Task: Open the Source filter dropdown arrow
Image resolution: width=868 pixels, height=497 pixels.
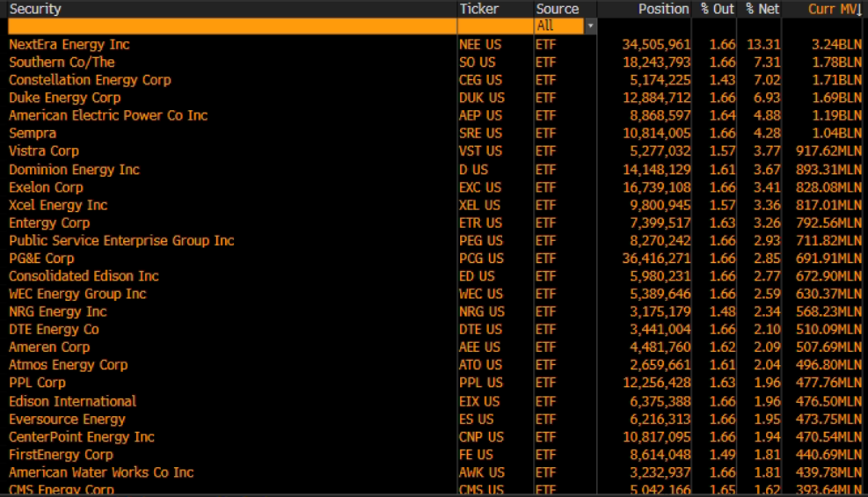Action: click(590, 26)
